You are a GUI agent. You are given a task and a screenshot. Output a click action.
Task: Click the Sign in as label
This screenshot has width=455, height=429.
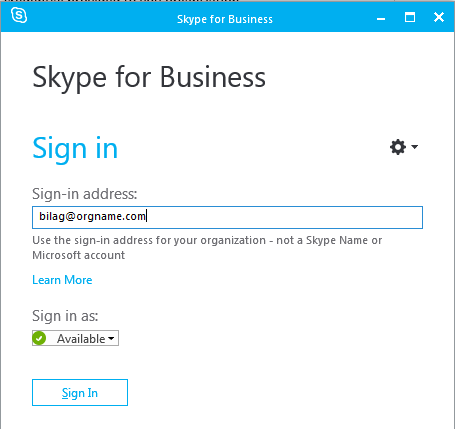[65, 316]
